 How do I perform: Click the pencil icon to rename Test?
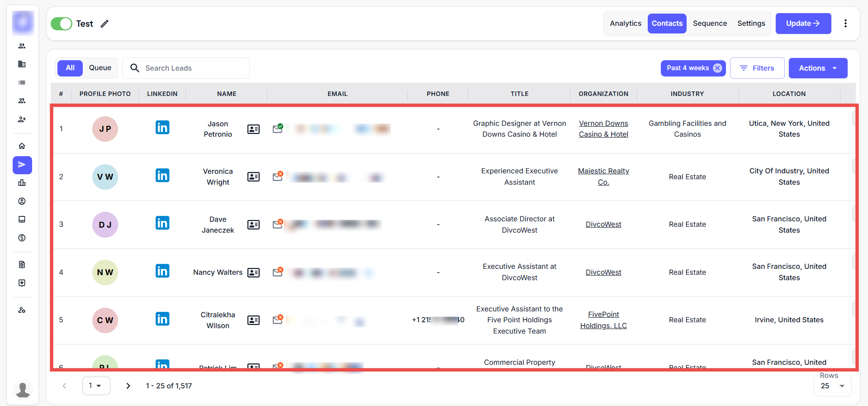pos(104,24)
